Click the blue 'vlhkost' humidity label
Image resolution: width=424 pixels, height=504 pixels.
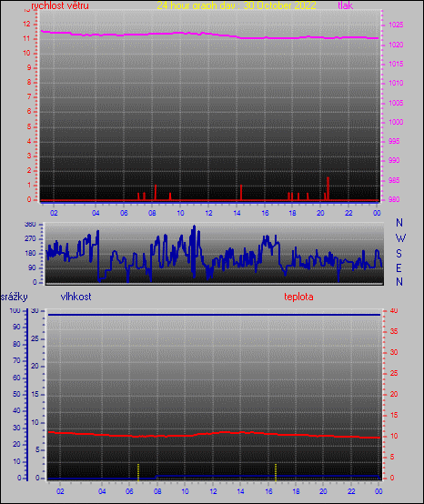[x=76, y=297]
